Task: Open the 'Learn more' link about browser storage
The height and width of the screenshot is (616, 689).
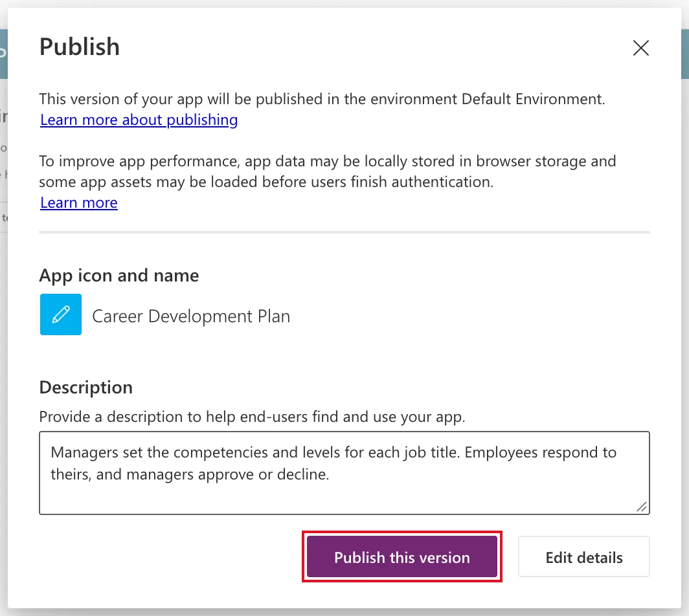Action: pyautogui.click(x=79, y=203)
